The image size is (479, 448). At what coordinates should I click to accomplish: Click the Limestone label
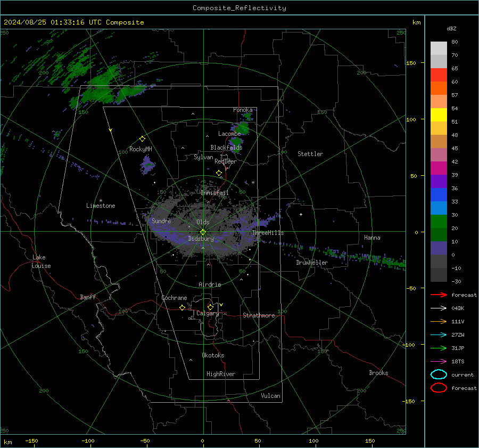pos(101,206)
